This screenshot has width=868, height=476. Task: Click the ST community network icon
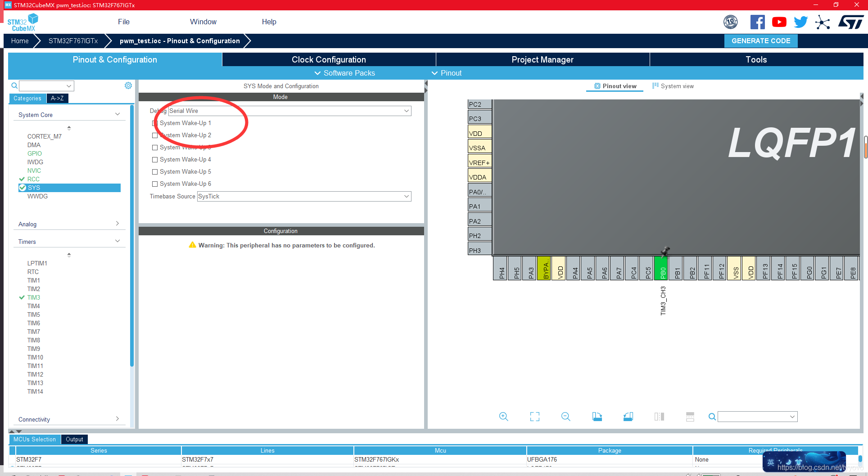tap(823, 22)
